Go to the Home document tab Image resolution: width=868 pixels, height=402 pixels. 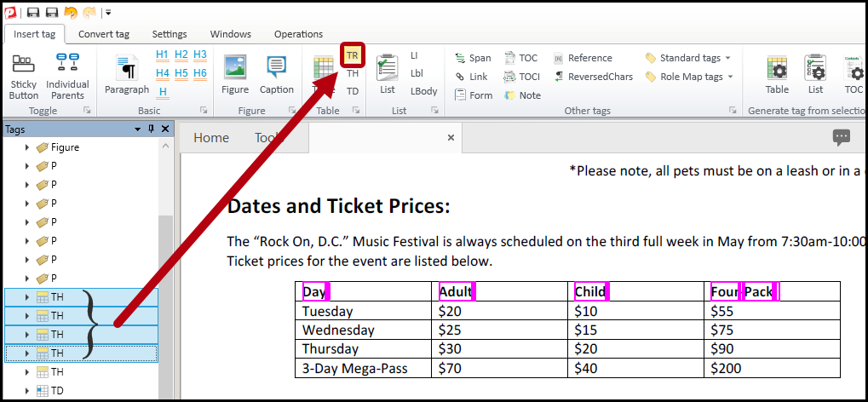pyautogui.click(x=211, y=138)
